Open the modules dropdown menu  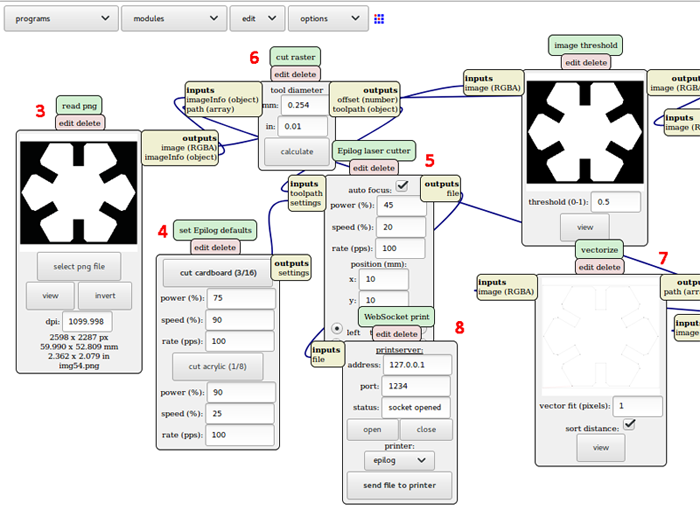click(x=174, y=19)
